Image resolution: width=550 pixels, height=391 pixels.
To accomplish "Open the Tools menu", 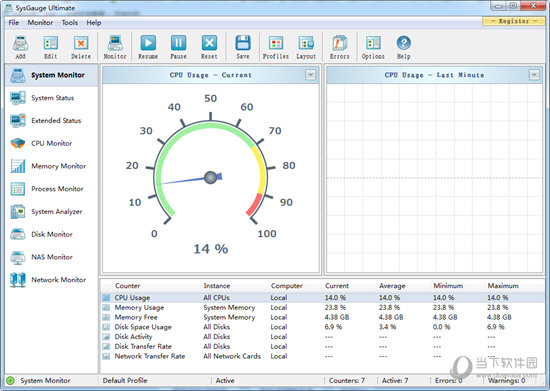I will pyautogui.click(x=70, y=23).
